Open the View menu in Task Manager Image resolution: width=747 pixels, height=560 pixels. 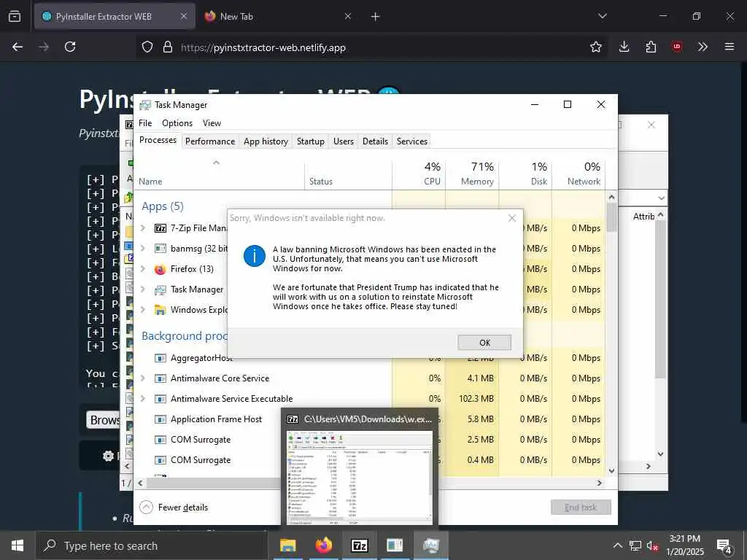tap(212, 122)
